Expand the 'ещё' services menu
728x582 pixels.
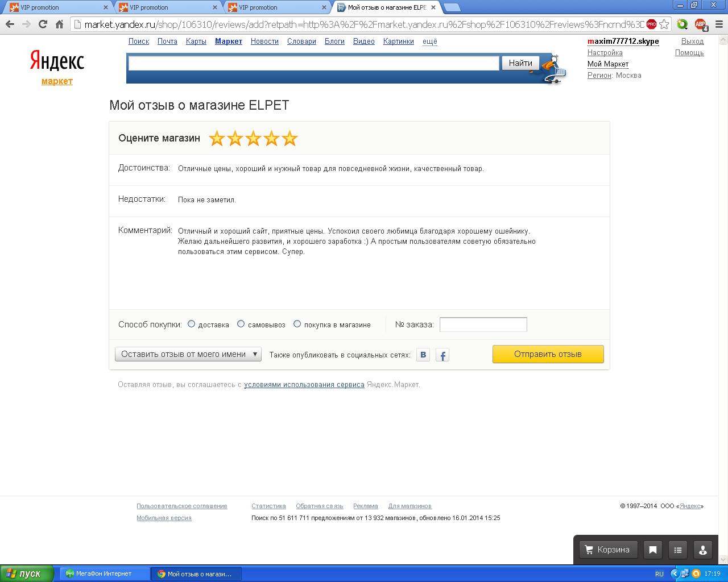click(x=430, y=41)
